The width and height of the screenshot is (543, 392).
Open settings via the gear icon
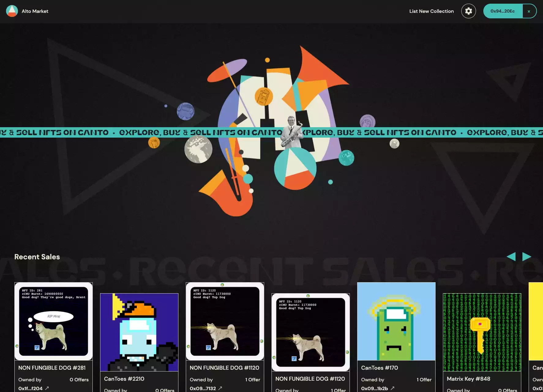[x=468, y=11]
